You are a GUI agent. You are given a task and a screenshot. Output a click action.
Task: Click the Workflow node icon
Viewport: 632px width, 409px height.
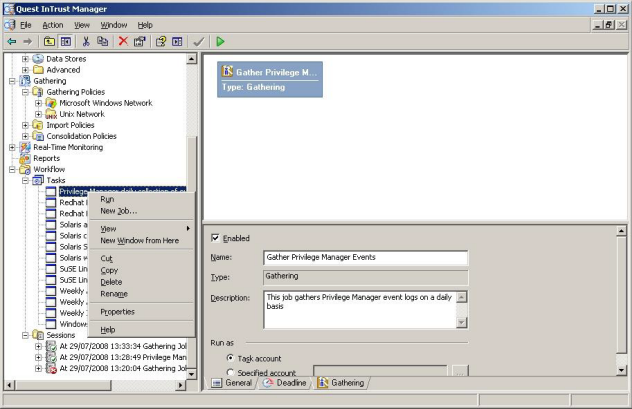tap(25, 170)
